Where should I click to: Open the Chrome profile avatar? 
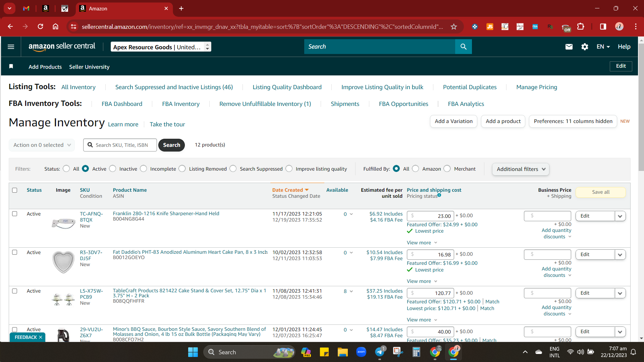click(619, 26)
